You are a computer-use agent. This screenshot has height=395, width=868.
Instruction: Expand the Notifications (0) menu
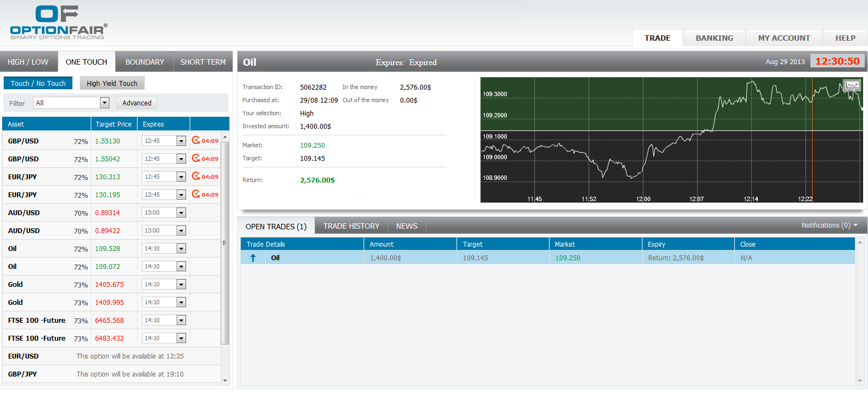click(x=829, y=225)
